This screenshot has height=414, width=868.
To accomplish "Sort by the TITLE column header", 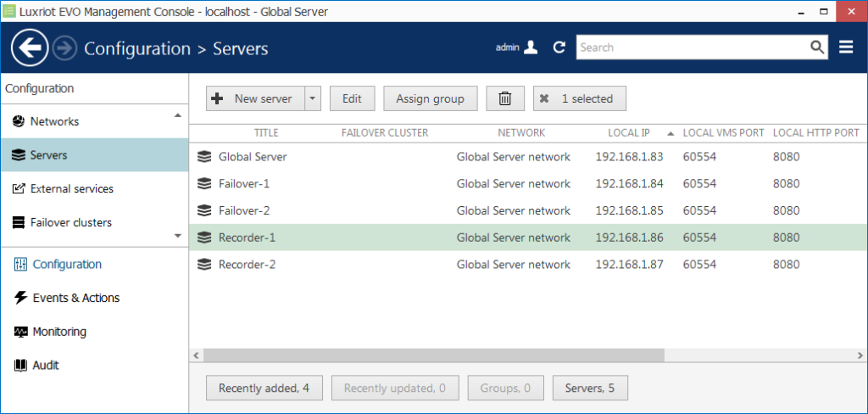I will point(266,133).
